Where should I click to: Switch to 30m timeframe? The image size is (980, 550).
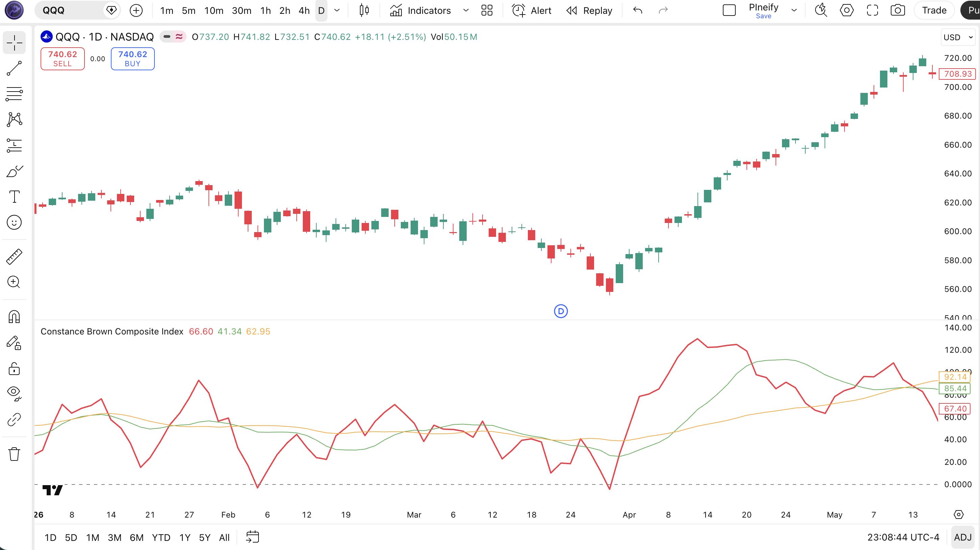[242, 10]
